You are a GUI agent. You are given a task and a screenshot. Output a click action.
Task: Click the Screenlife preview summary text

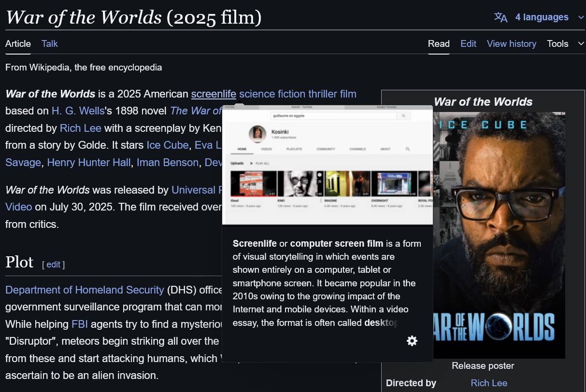[328, 283]
